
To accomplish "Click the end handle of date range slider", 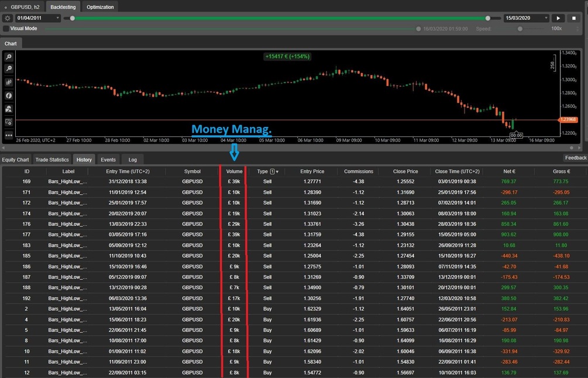I will (487, 18).
